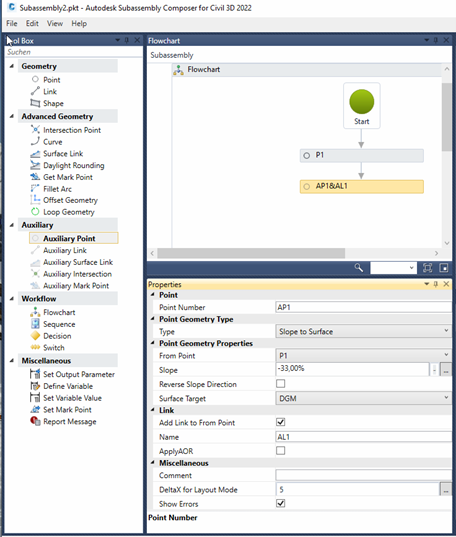Pick the Intersection Point icon

(35, 130)
